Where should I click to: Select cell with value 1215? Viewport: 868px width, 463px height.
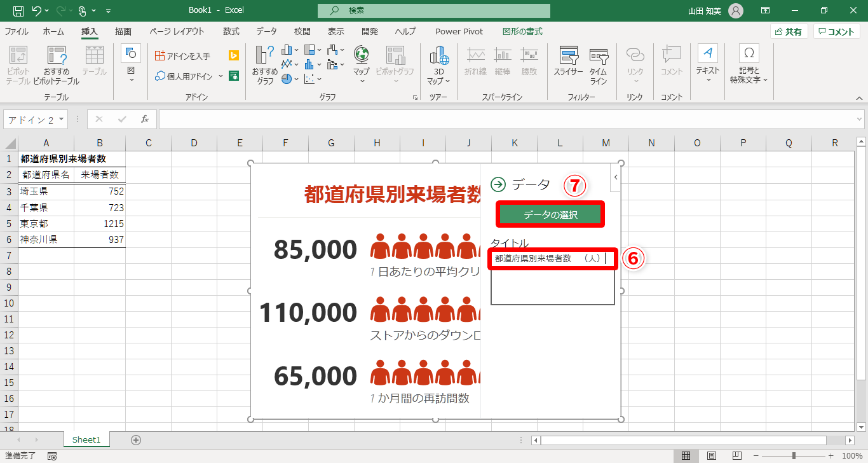[100, 224]
